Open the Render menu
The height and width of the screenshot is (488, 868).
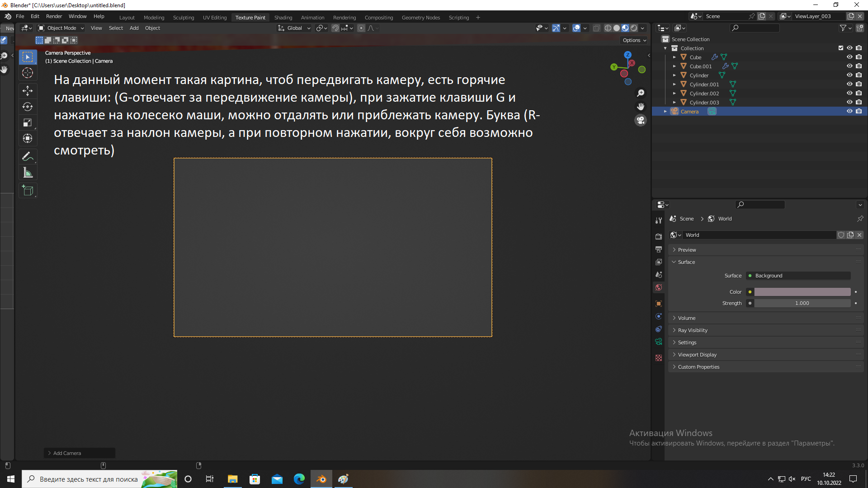coord(54,16)
